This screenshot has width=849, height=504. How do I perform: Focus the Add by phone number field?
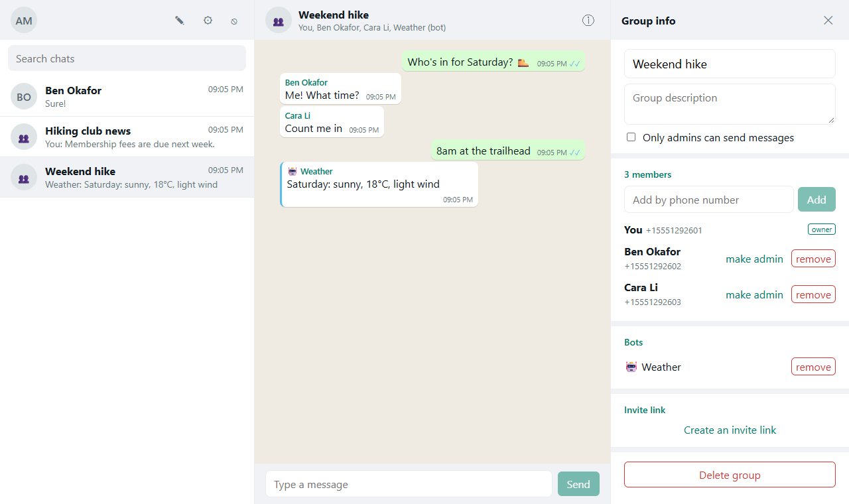pyautogui.click(x=709, y=200)
